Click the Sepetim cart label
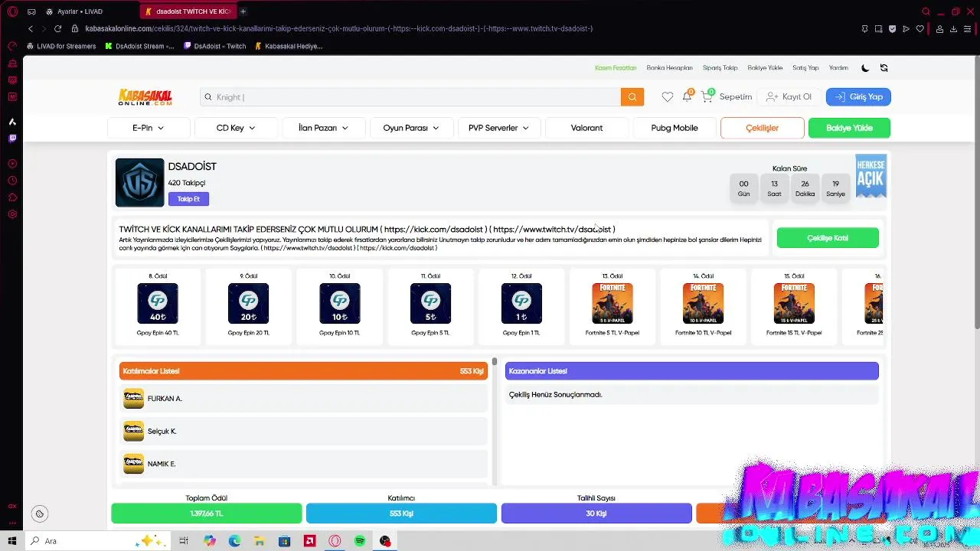Image resolution: width=980 pixels, height=551 pixels. point(736,97)
